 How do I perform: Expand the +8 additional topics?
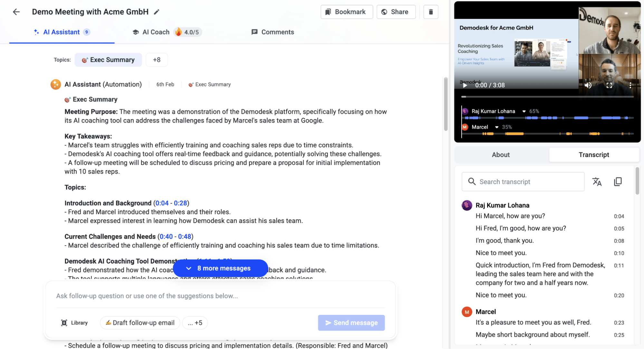coord(157,60)
